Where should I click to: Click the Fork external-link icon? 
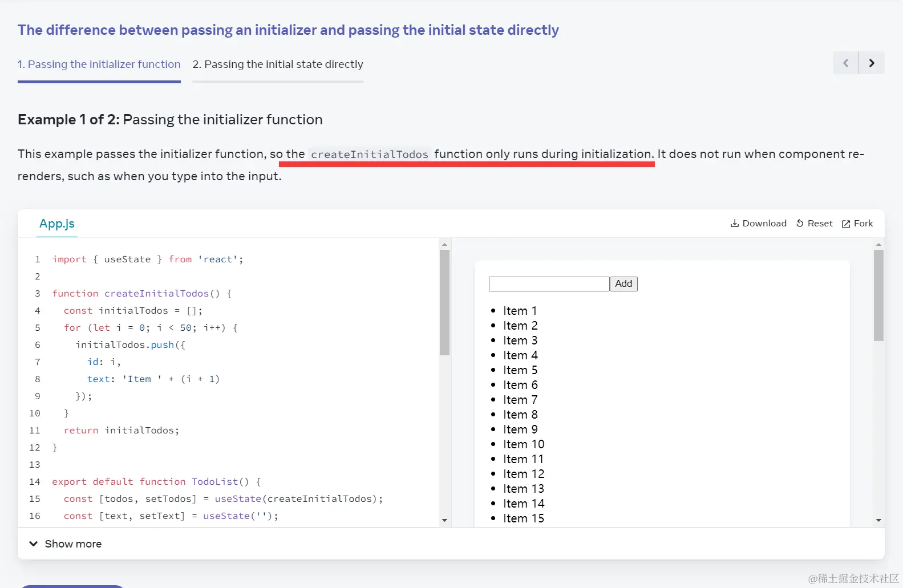(846, 224)
